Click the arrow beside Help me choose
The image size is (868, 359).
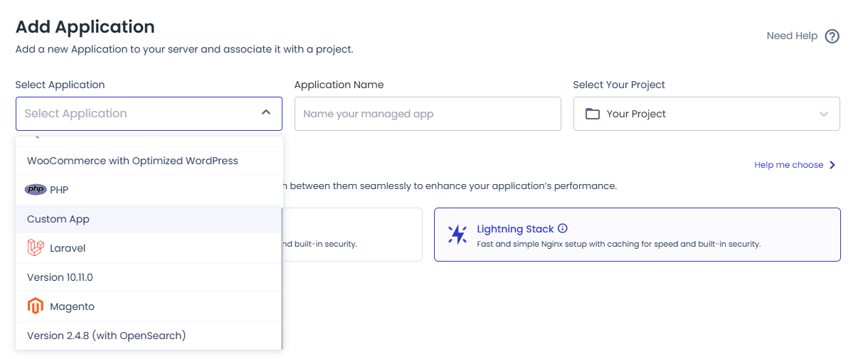coord(832,165)
